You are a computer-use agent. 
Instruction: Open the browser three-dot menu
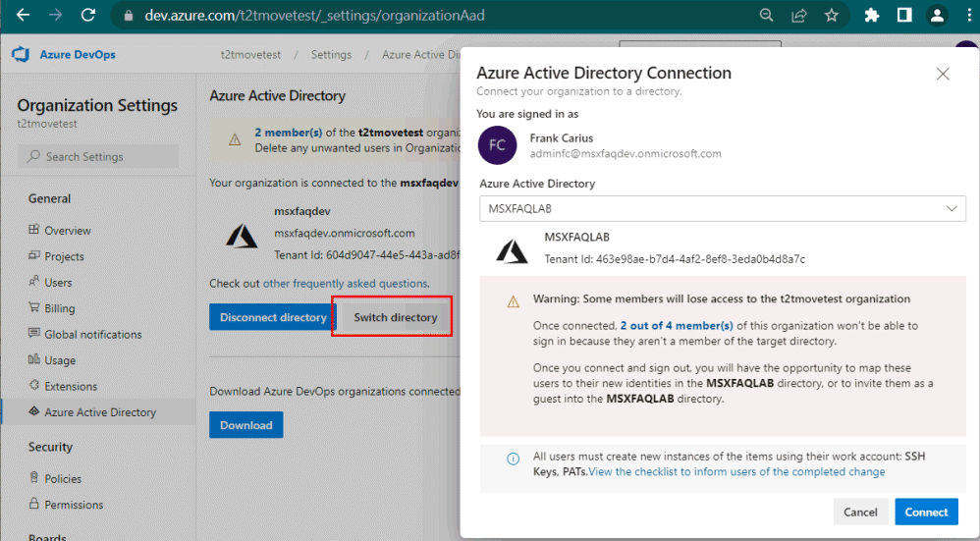969,16
